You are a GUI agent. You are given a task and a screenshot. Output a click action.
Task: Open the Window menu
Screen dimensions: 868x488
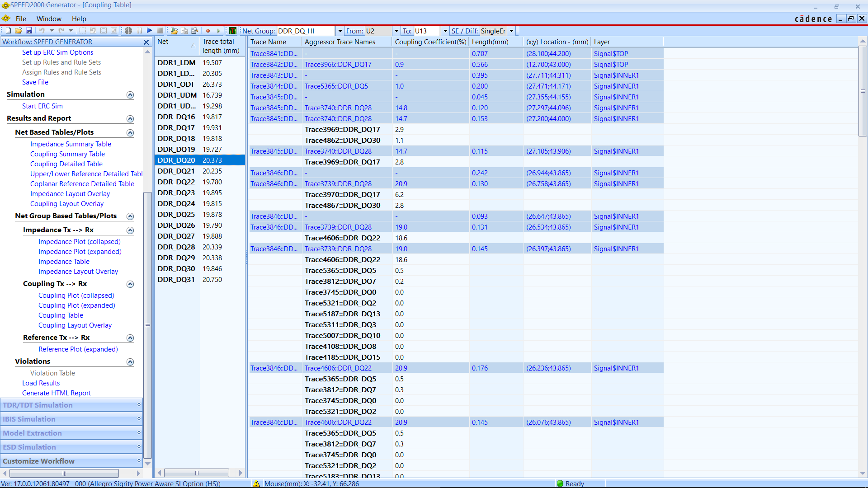49,19
